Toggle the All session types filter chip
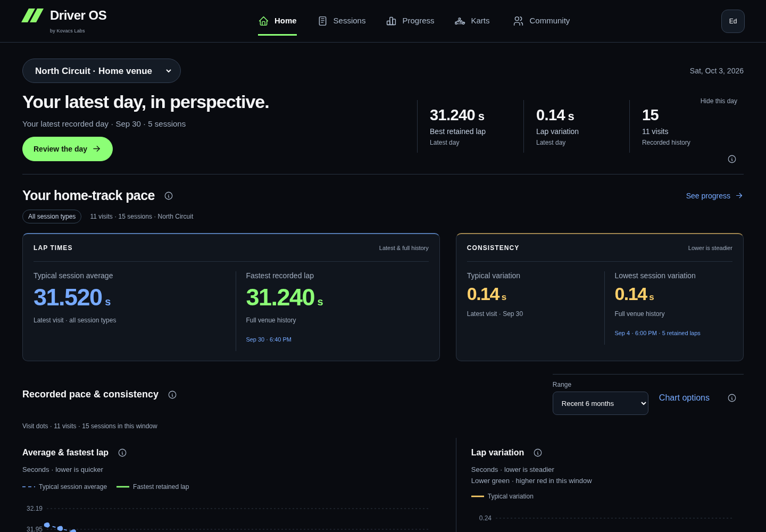The image size is (766, 532). tap(52, 217)
